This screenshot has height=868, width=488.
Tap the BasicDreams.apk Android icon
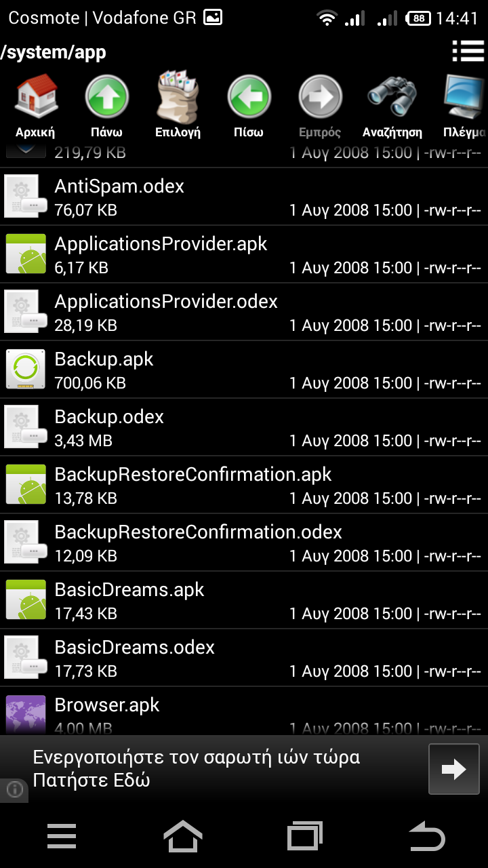[26, 600]
